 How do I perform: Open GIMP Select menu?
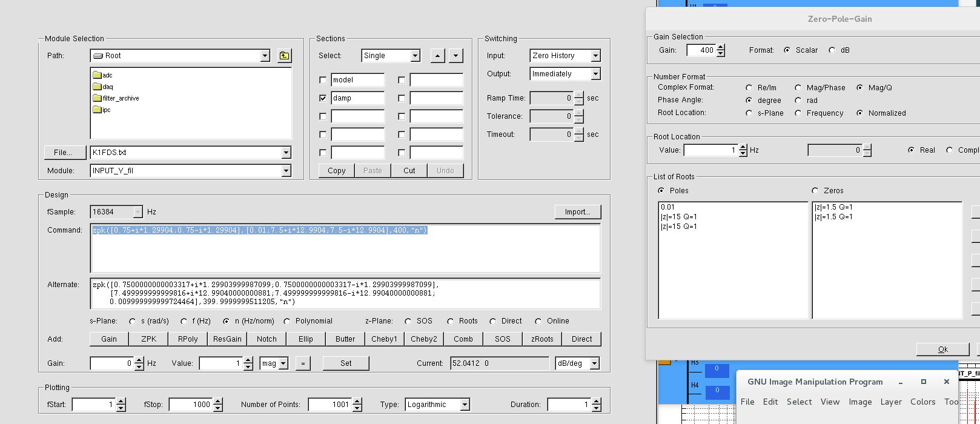[x=800, y=402]
